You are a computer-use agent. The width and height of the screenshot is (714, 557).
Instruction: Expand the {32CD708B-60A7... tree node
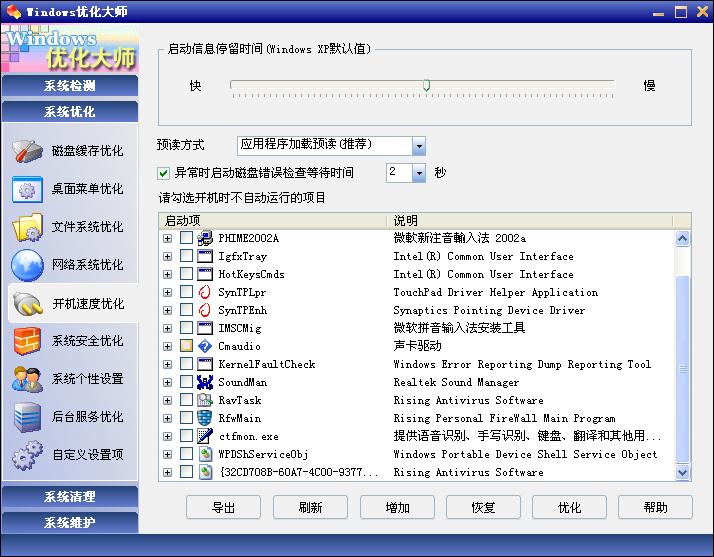(168, 472)
